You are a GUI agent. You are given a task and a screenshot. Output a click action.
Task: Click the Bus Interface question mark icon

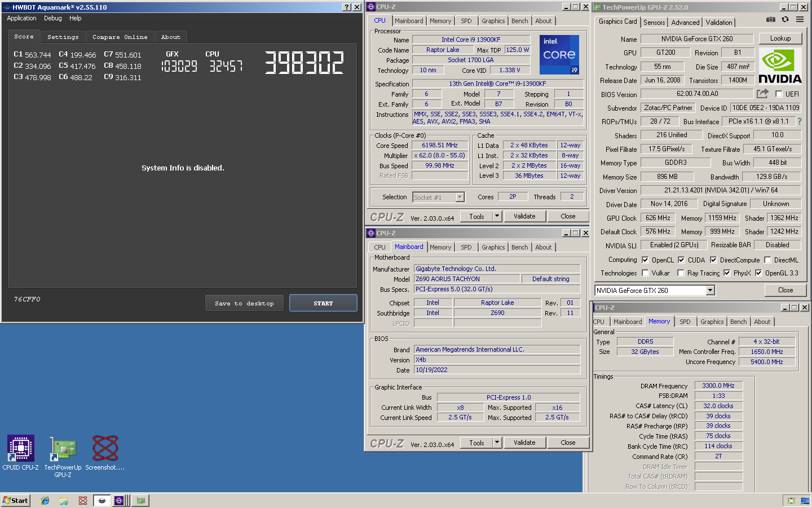799,121
